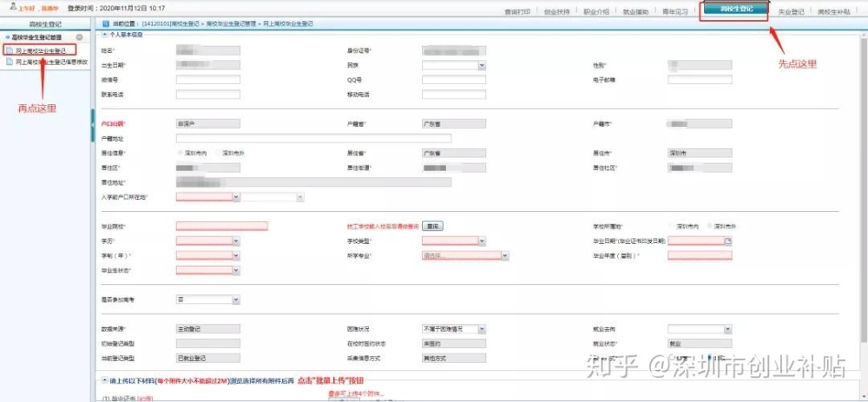Switch to 职业介绍 tab
The image size is (868, 402).
pos(595,11)
